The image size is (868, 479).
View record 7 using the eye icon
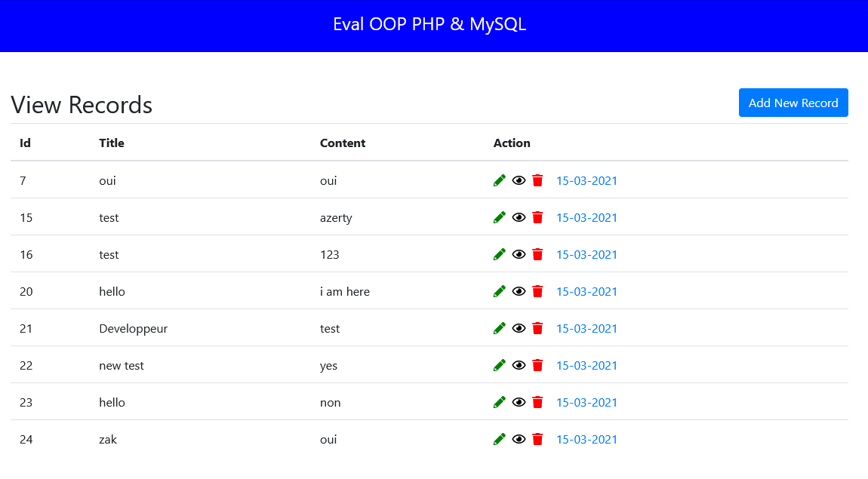519,180
